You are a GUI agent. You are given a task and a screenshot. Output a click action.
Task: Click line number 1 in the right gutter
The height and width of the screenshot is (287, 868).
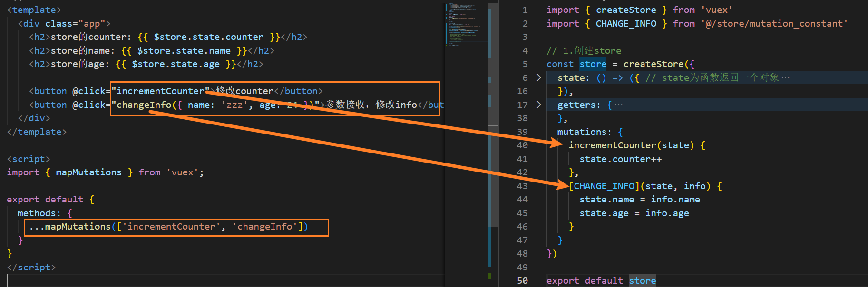coord(525,10)
